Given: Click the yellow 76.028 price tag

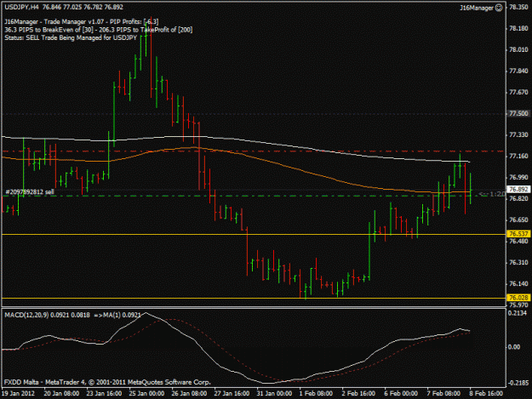Looking at the screenshot, I should [x=518, y=298].
